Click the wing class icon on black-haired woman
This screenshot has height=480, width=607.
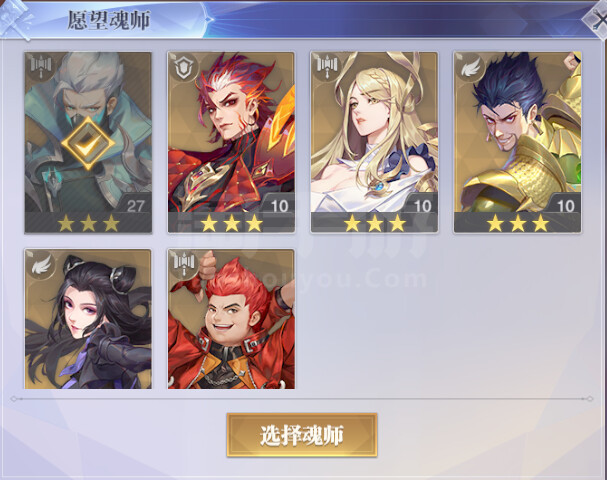coord(40,265)
